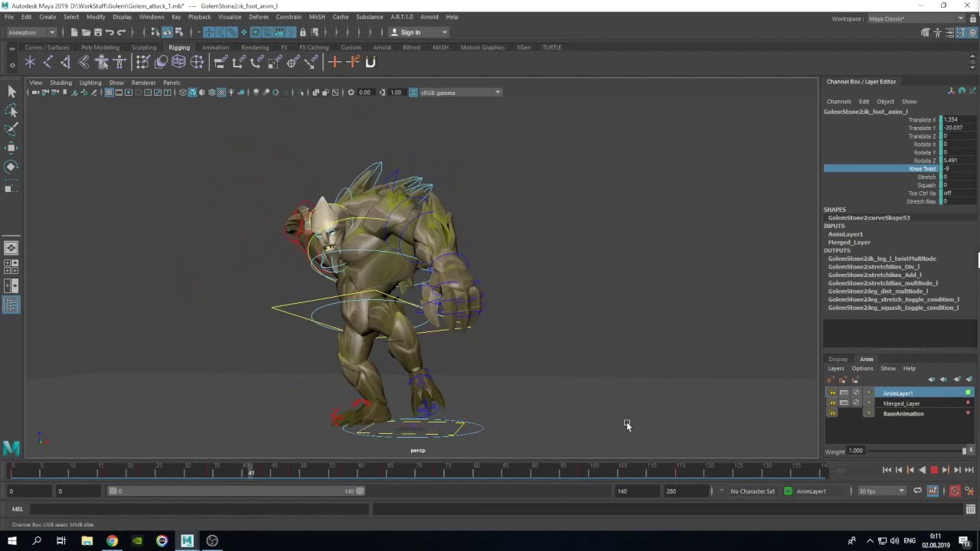
Task: Stop playback with the red stop button
Action: [934, 471]
